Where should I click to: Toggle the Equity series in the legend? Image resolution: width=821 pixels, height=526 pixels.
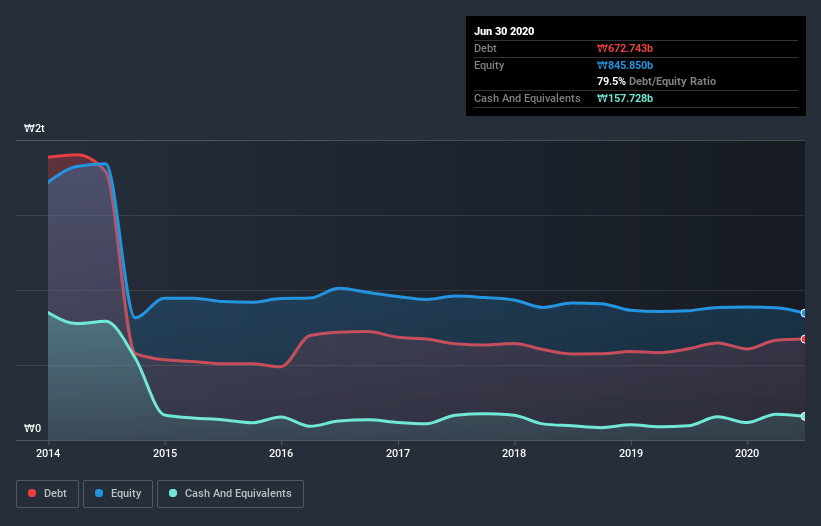pyautogui.click(x=118, y=494)
